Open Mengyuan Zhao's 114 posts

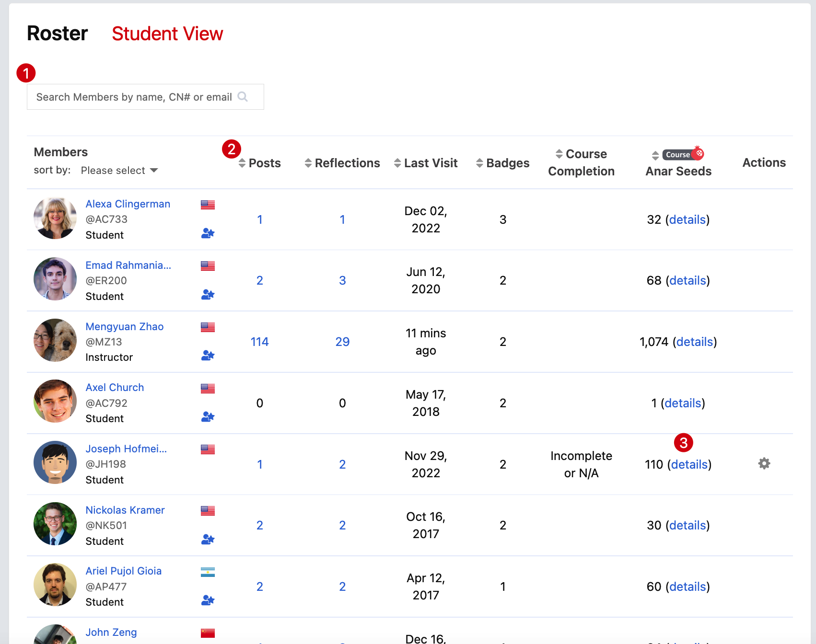click(x=259, y=342)
